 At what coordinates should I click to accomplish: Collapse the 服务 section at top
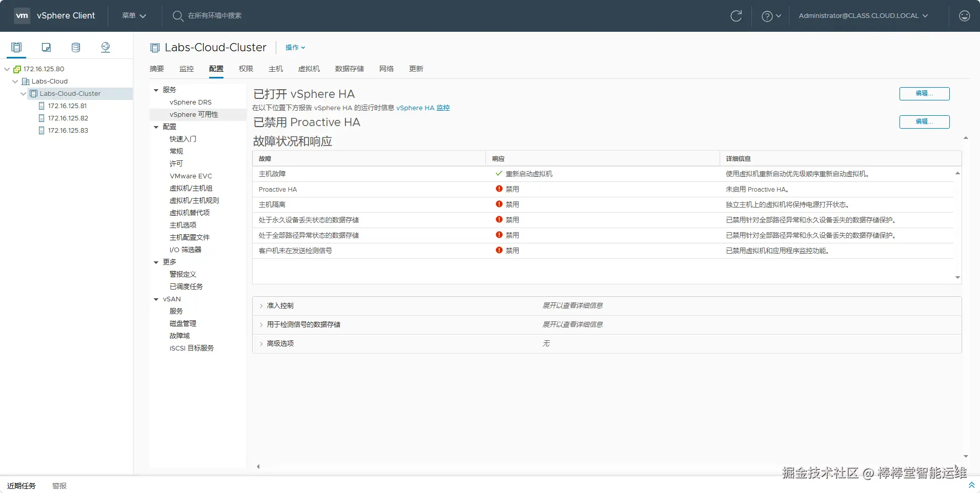pos(156,90)
